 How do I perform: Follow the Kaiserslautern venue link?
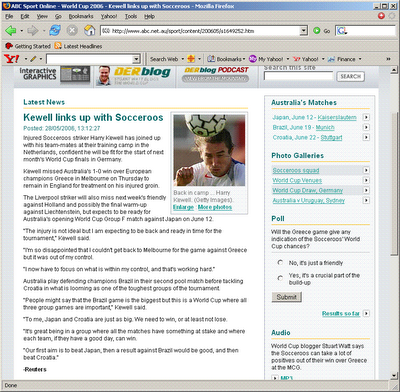pos(337,117)
